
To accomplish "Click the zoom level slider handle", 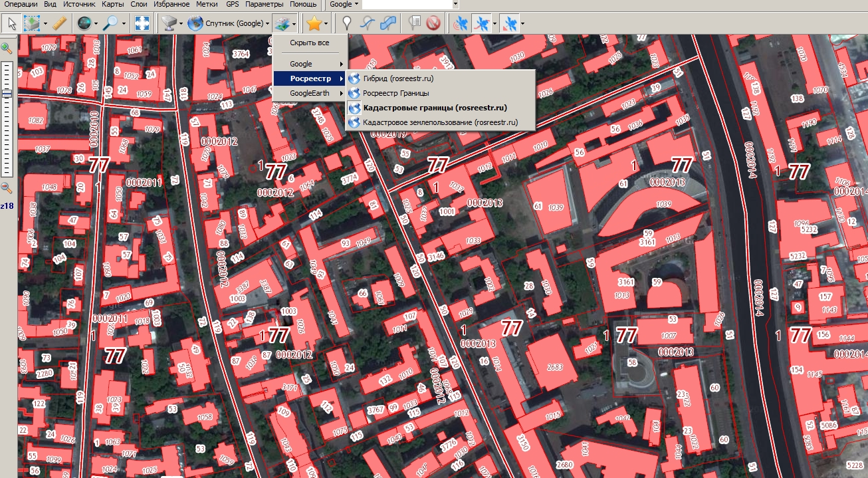I will [x=7, y=94].
